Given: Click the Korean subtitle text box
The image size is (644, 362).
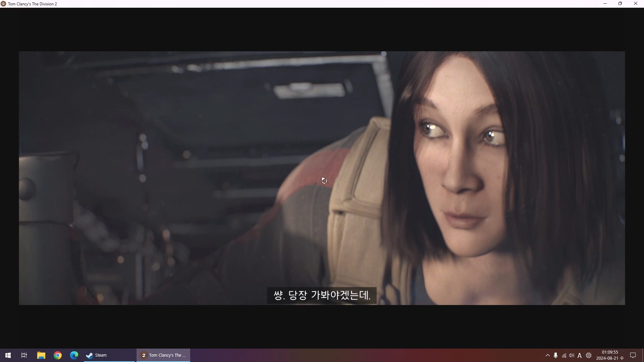Looking at the screenshot, I should click(322, 295).
